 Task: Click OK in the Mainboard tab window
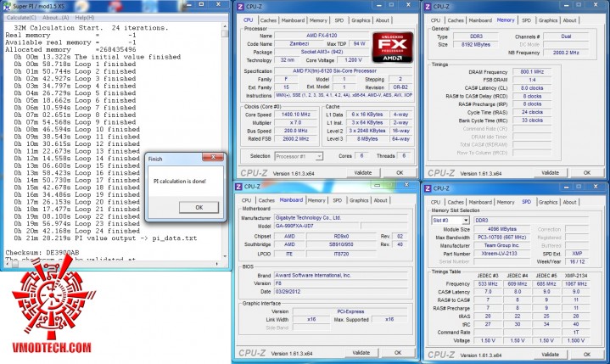pyautogui.click(x=398, y=353)
